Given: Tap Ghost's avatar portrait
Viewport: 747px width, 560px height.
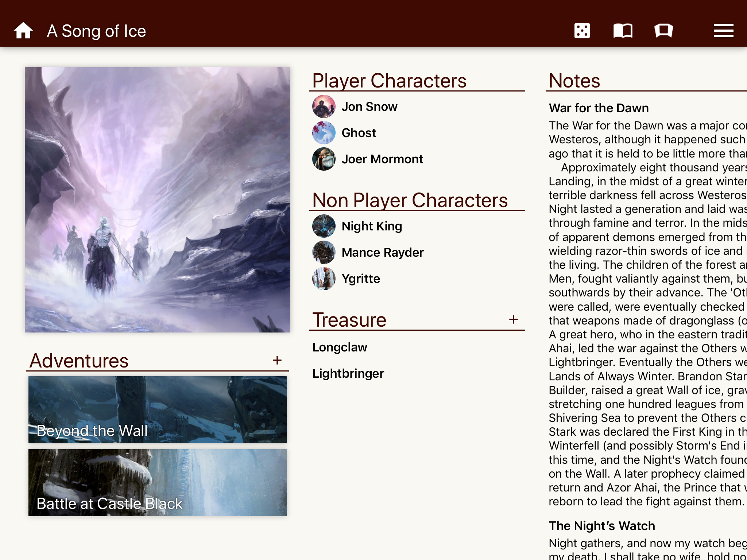Looking at the screenshot, I should pyautogui.click(x=324, y=133).
